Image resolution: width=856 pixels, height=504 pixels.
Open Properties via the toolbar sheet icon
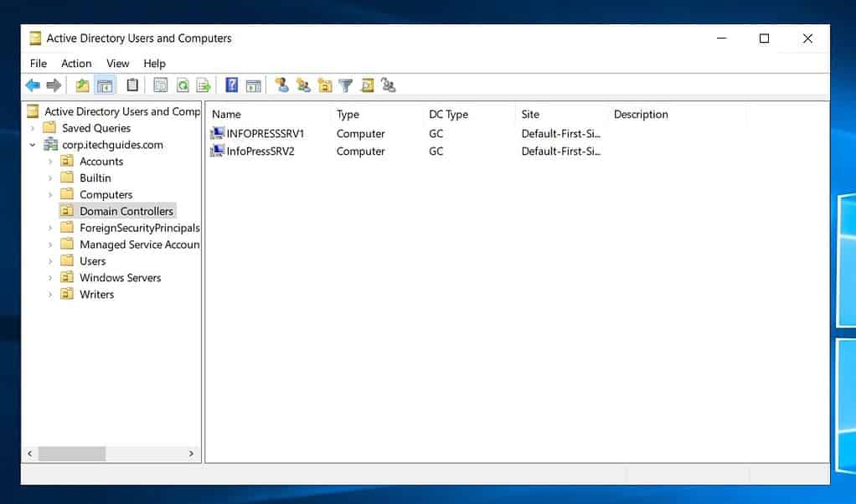pos(160,85)
